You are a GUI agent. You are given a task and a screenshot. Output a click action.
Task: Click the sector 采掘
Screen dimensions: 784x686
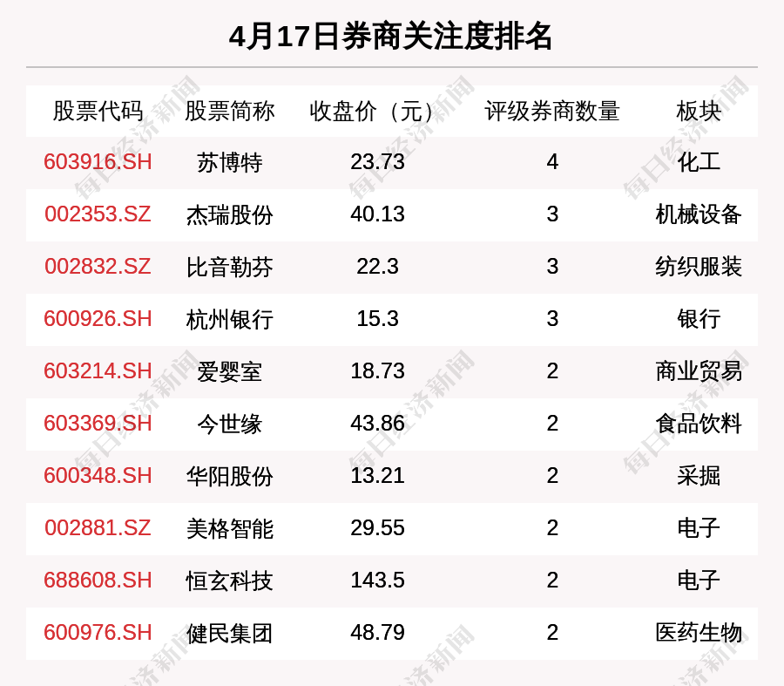pyautogui.click(x=699, y=476)
